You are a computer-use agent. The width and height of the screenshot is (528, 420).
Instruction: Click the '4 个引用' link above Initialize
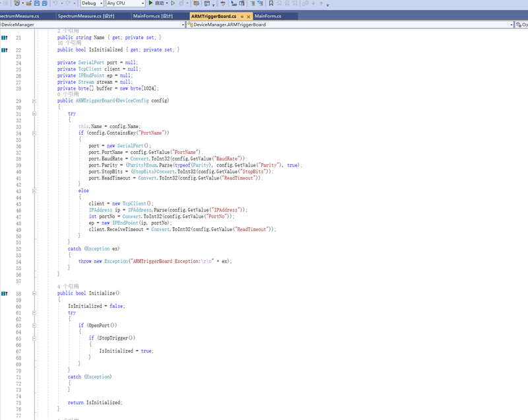pyautogui.click(x=68, y=287)
